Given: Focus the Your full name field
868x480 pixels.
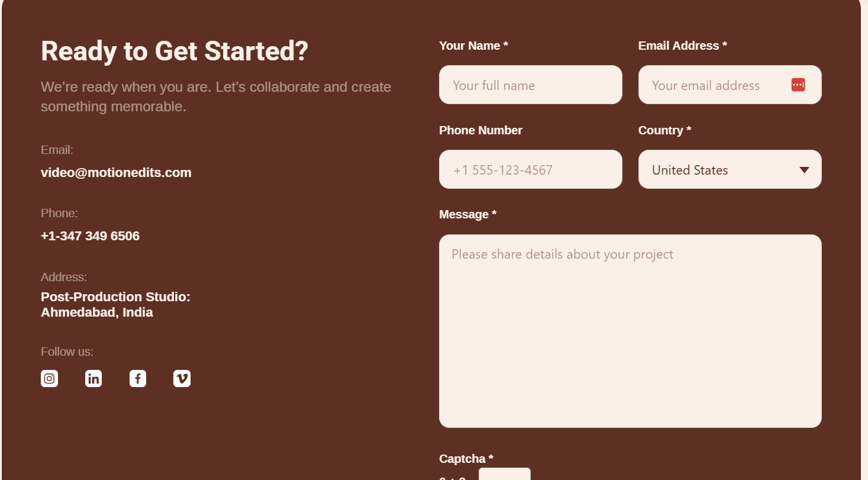Looking at the screenshot, I should [531, 85].
